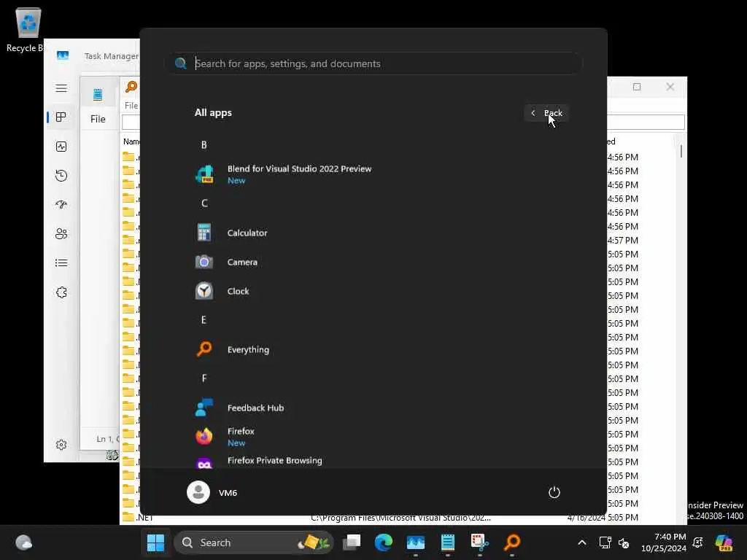747x560 pixels.
Task: Click the Windows Start button
Action: (x=156, y=542)
